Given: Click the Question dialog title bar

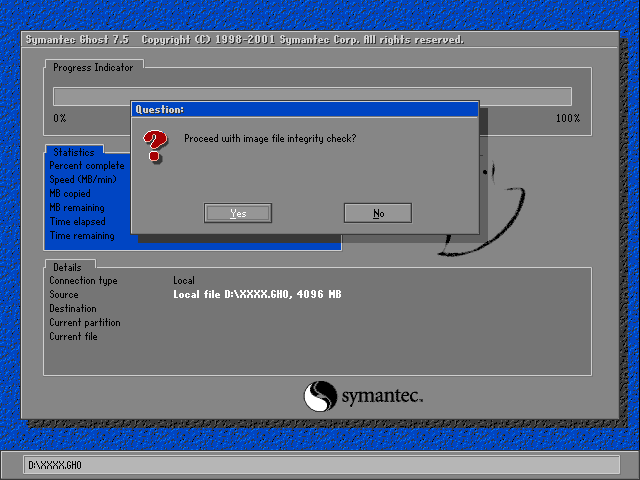Looking at the screenshot, I should click(305, 109).
